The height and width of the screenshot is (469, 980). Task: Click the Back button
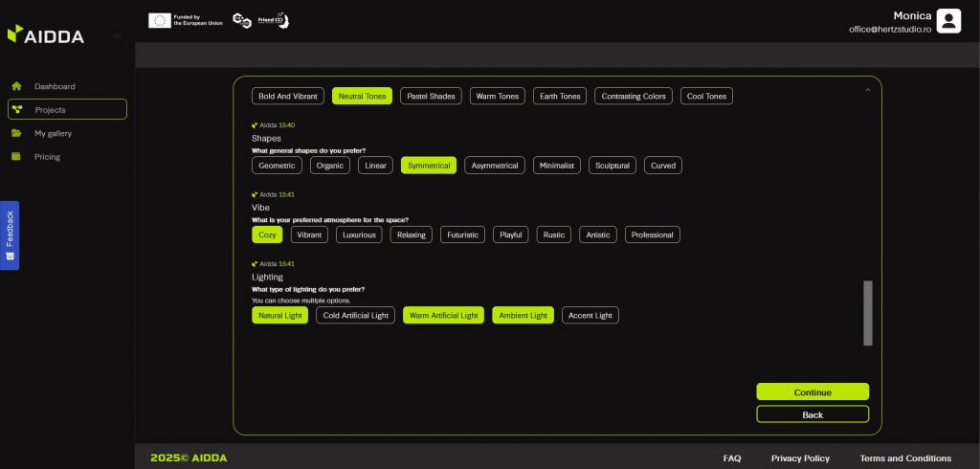[x=812, y=414]
